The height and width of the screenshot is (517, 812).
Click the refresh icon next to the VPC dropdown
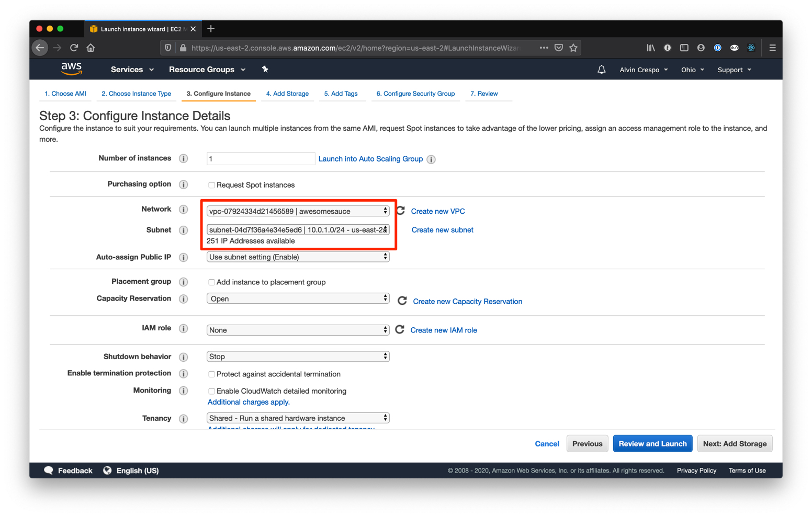[400, 210]
